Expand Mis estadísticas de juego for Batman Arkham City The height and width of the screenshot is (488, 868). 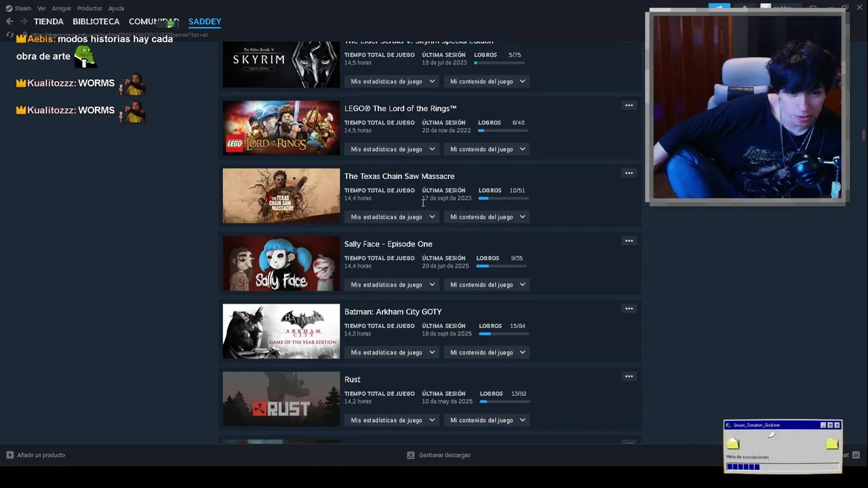pyautogui.click(x=392, y=352)
